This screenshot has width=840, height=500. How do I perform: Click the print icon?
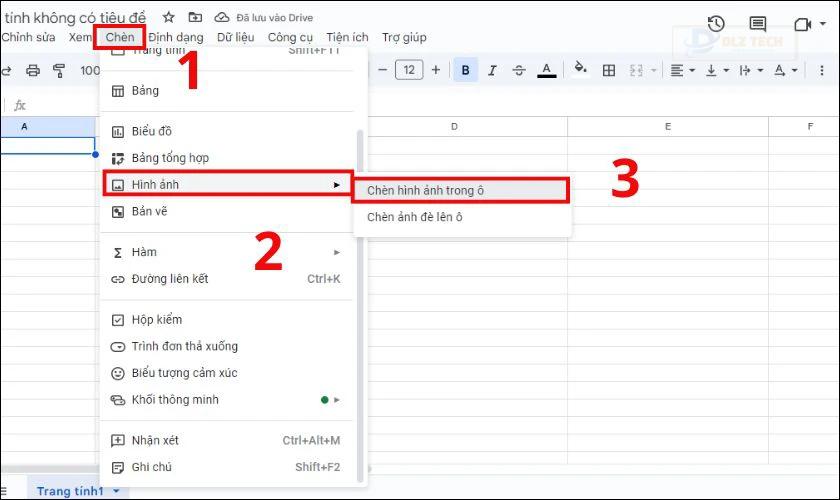[33, 70]
